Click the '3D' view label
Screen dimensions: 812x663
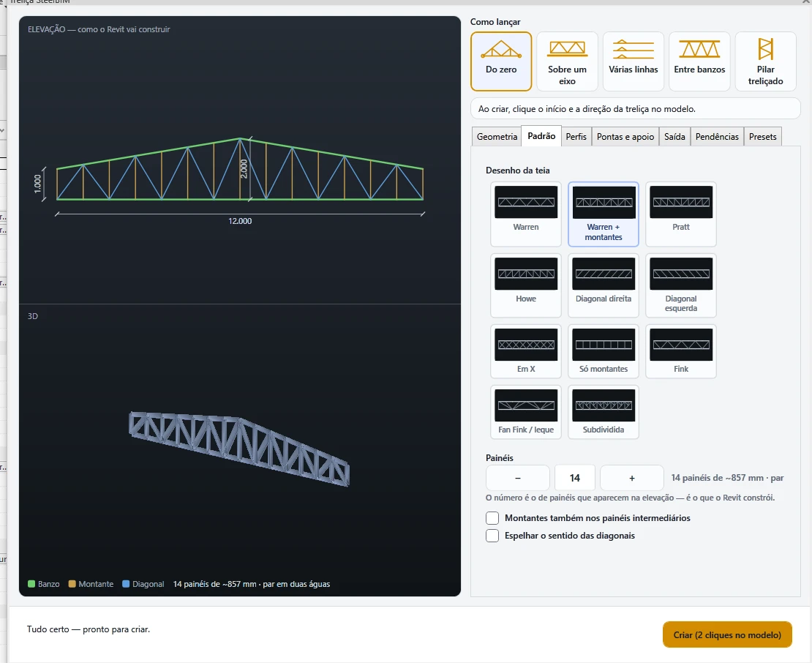pos(33,316)
